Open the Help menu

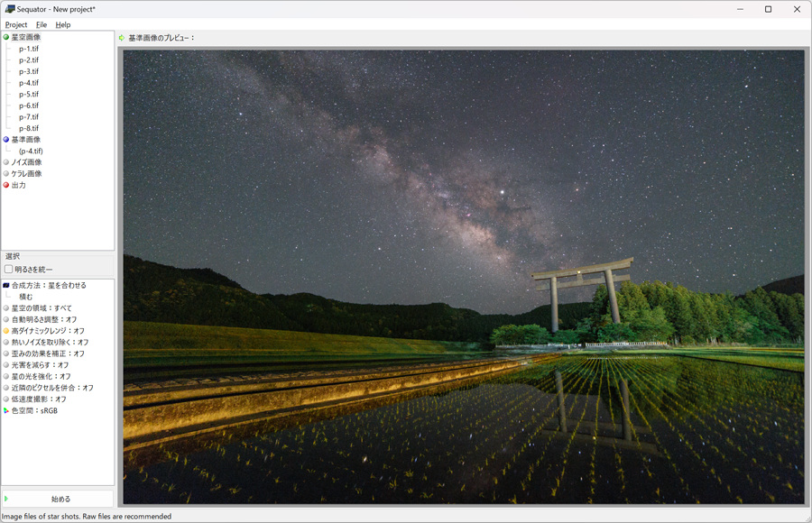(x=63, y=24)
